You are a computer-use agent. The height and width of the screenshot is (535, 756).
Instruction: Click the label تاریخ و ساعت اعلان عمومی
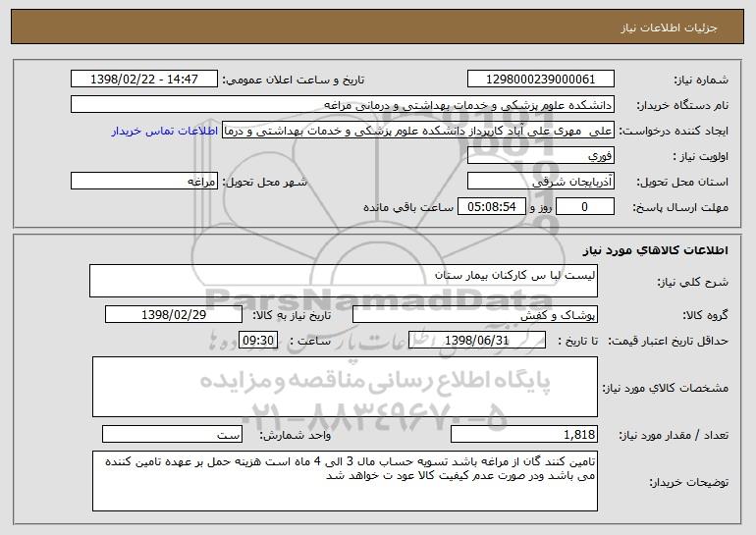294,80
